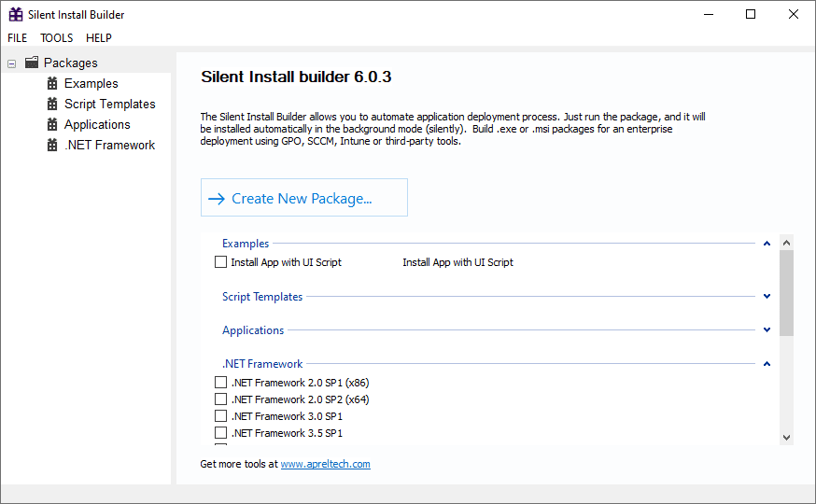Viewport: 816px width, 504px height.
Task: Enable the .NET Framework 2.0 SP1 (x86) checkbox
Action: click(x=221, y=383)
